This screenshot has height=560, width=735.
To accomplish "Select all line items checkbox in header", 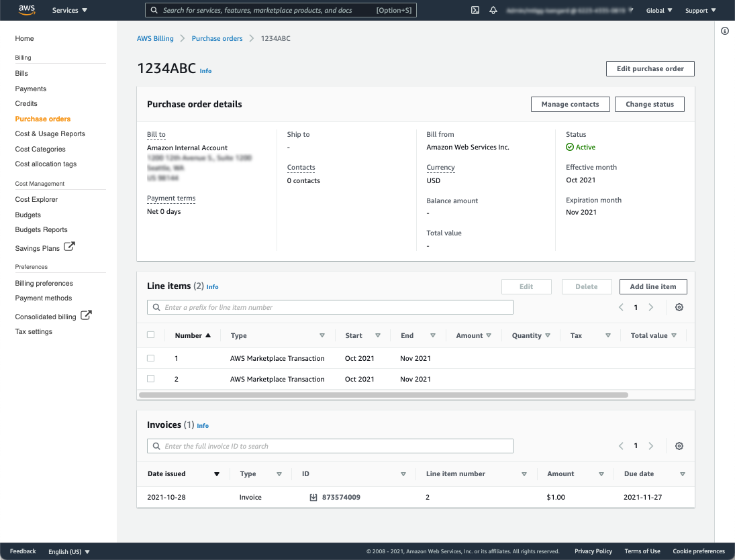I will click(x=150, y=335).
